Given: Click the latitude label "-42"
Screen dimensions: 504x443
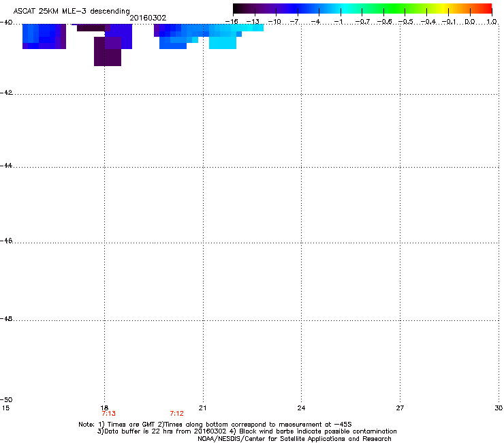Looking at the screenshot, I should 6,92.
